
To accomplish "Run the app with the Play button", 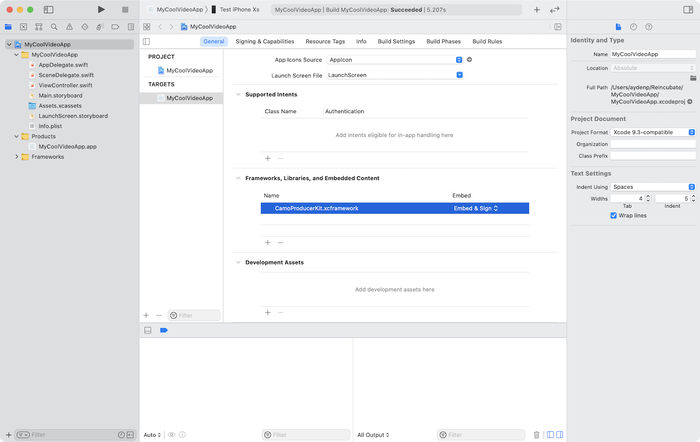I will [x=101, y=9].
